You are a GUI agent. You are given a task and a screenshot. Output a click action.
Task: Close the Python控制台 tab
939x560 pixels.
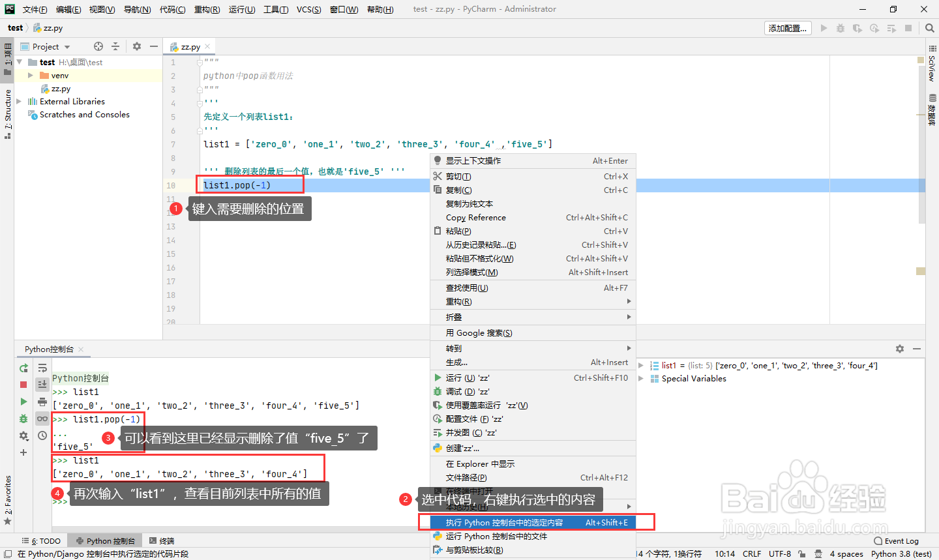[x=81, y=349]
